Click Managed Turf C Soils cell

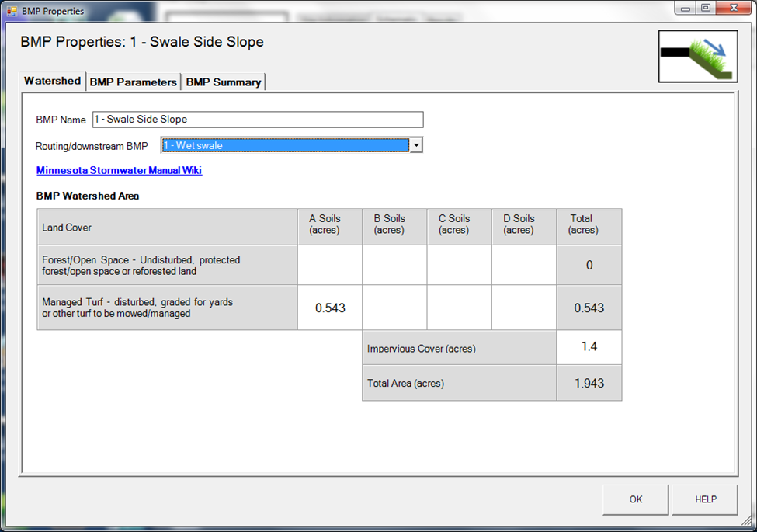point(459,308)
